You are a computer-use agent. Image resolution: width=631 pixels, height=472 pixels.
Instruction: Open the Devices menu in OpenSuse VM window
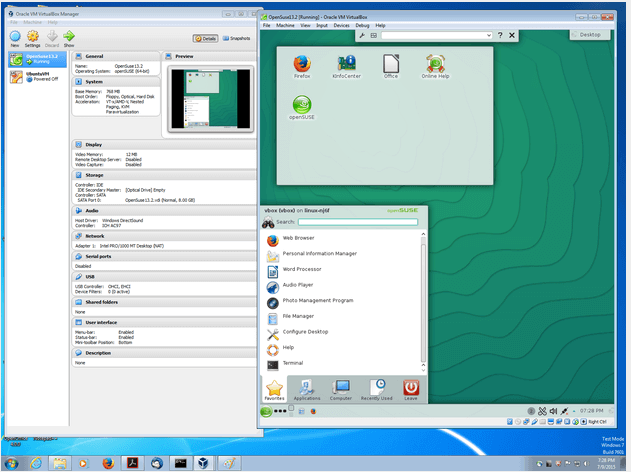coord(341,25)
